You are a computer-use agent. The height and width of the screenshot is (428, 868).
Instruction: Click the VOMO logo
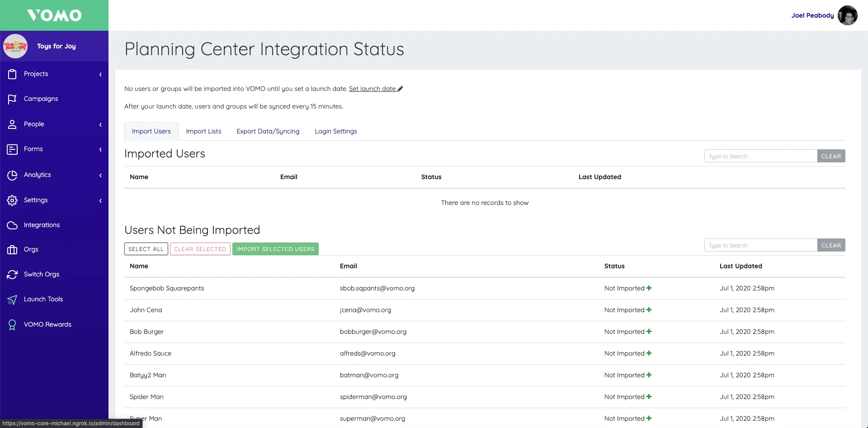coord(54,15)
